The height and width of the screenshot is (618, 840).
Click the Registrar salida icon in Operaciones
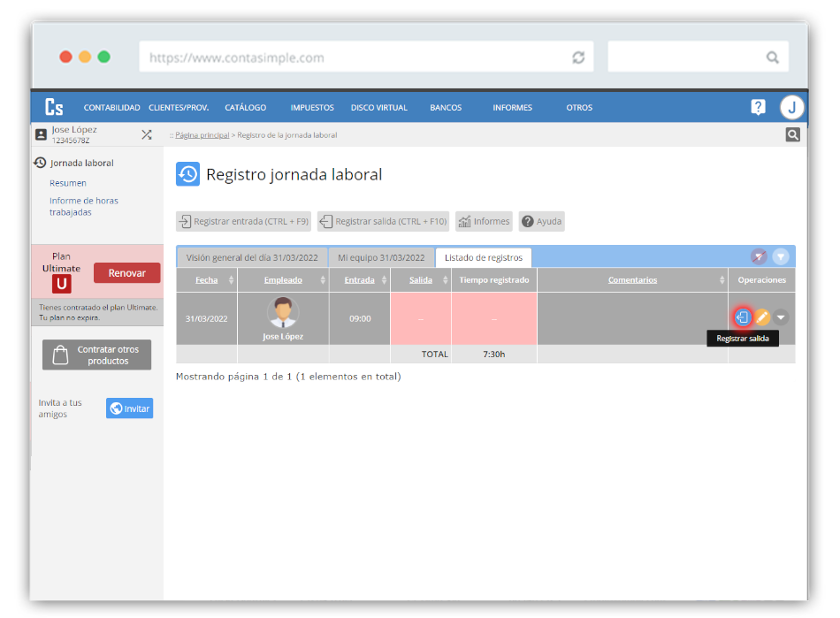tap(743, 317)
